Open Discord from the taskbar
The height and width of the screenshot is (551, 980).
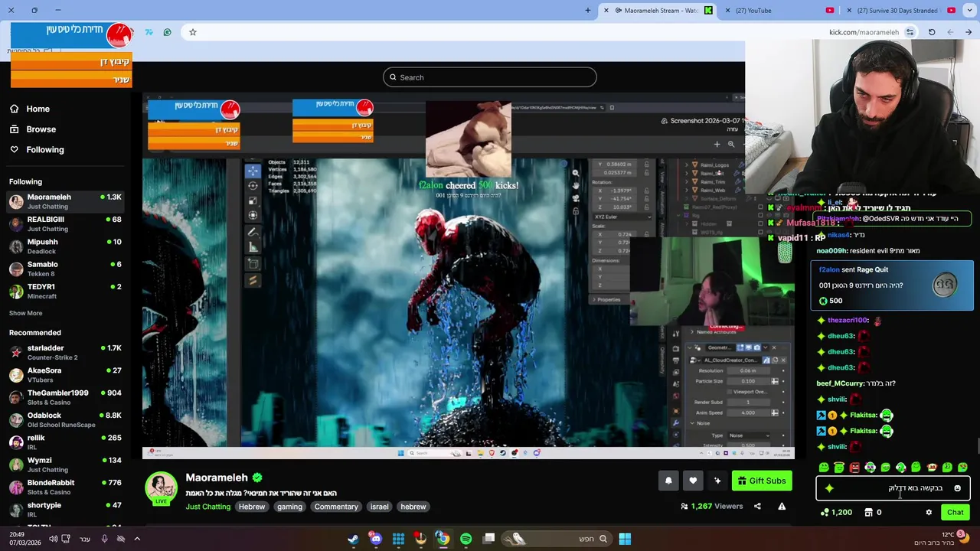(376, 539)
